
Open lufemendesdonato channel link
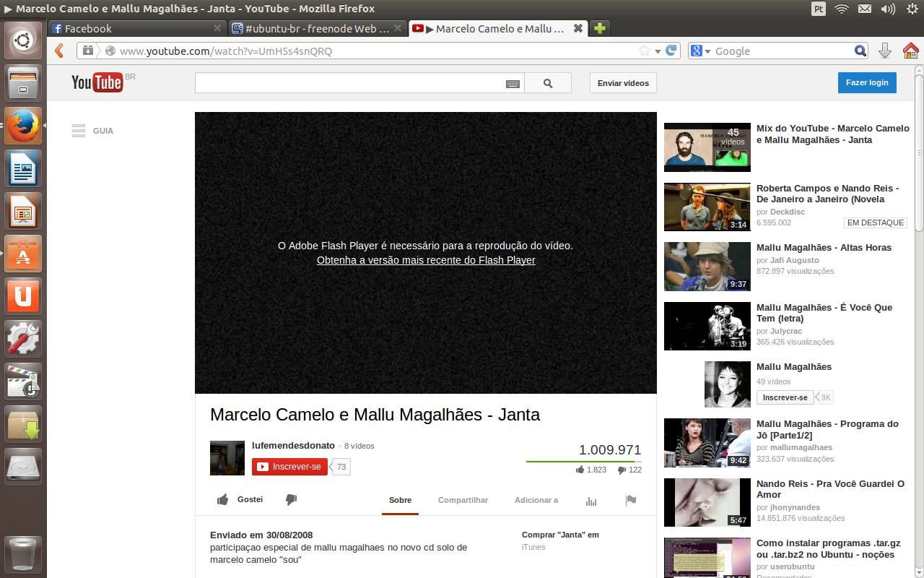[x=293, y=446]
